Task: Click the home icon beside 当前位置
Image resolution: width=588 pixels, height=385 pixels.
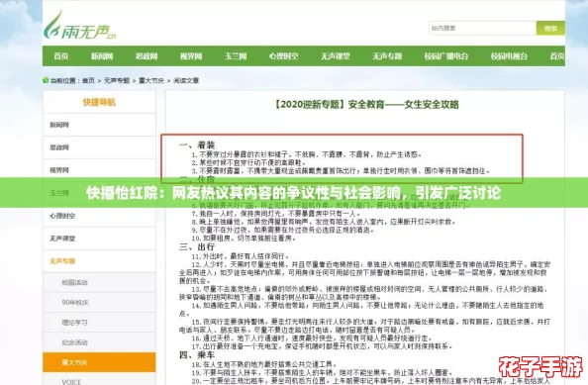Action: click(x=46, y=80)
